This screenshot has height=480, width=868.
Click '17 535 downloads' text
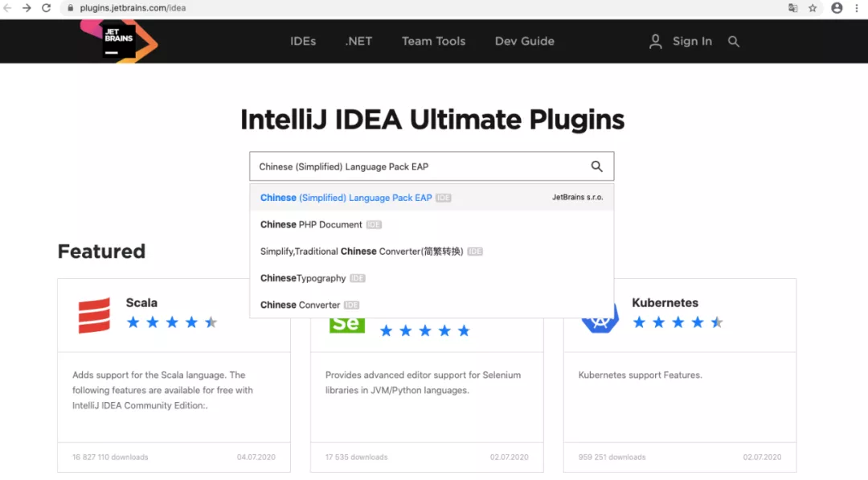click(x=357, y=457)
